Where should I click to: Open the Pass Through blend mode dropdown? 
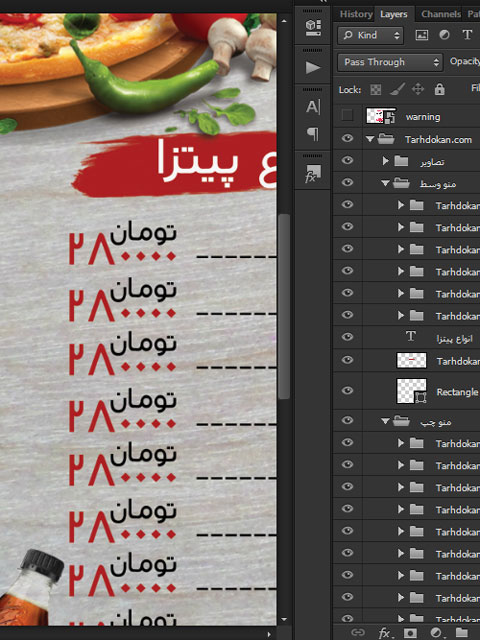(x=390, y=62)
